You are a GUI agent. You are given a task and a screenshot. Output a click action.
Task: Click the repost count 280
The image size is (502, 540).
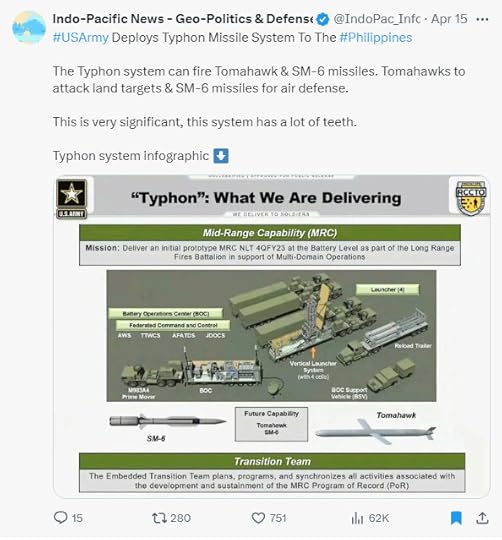coord(180,518)
